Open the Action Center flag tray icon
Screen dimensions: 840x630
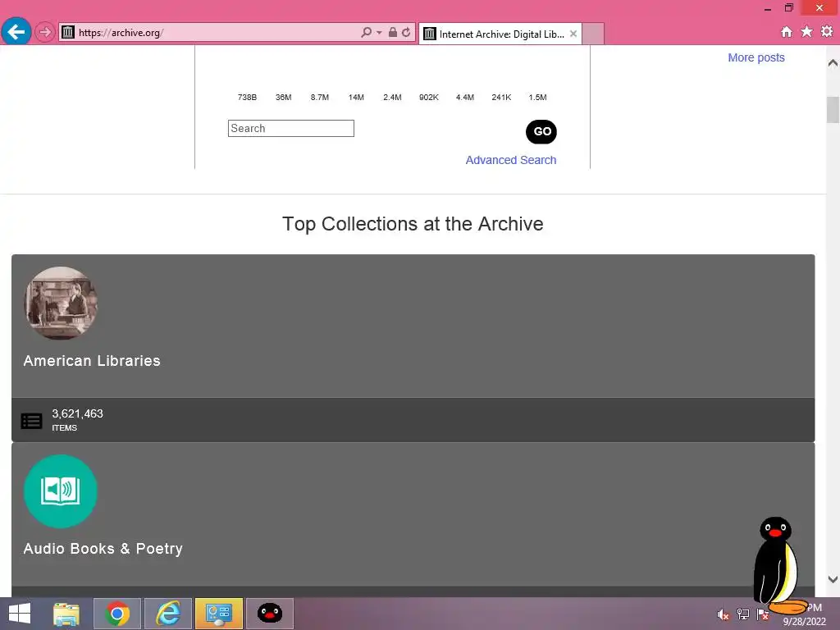pos(762,614)
